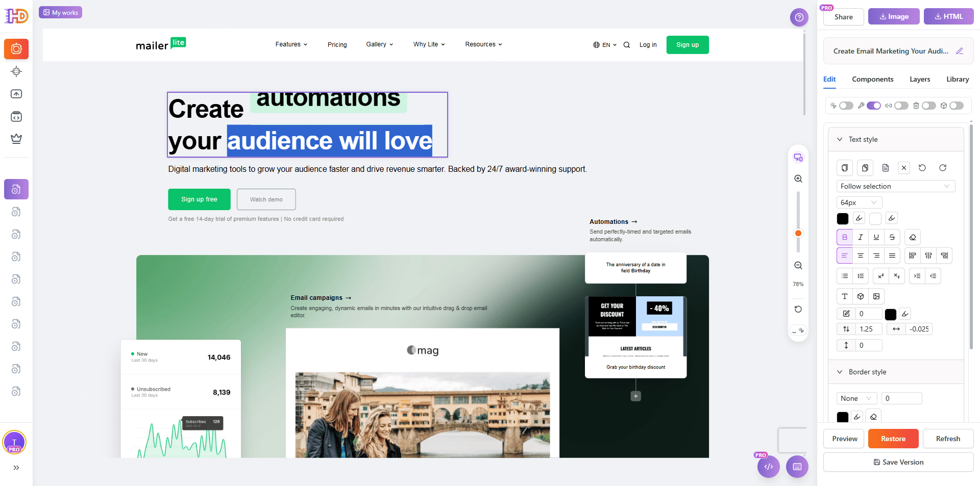Toggle italic text formatting
This screenshot has height=486, width=980.
tap(861, 237)
